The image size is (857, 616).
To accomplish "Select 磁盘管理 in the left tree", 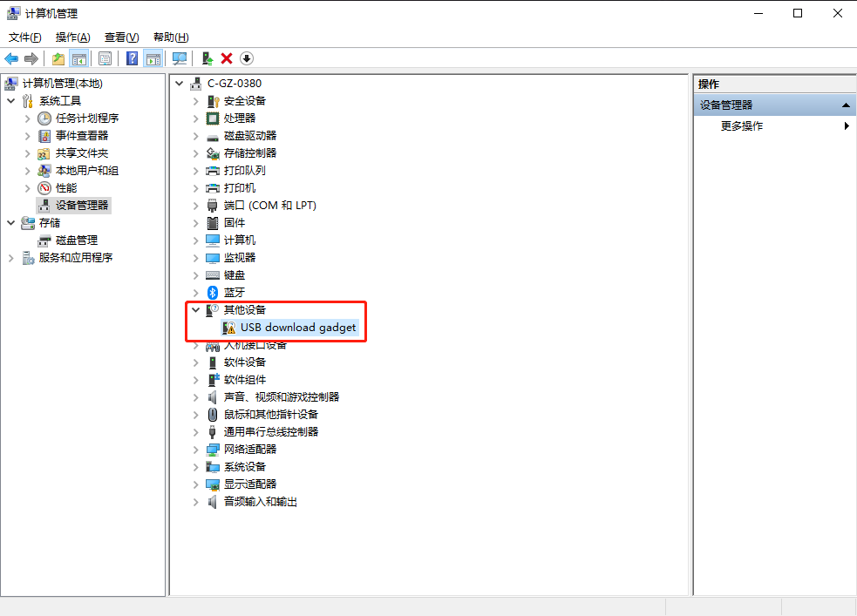I will pyautogui.click(x=77, y=240).
